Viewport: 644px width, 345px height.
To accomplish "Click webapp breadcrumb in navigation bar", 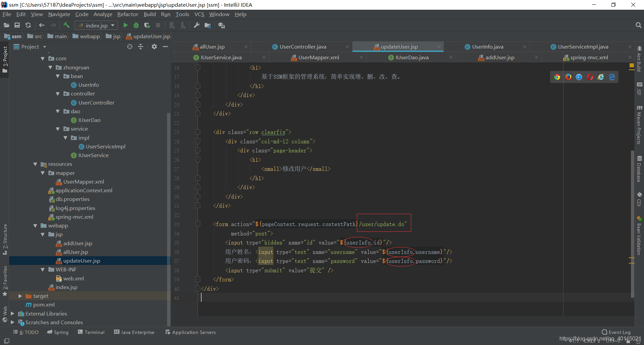I will [86, 36].
